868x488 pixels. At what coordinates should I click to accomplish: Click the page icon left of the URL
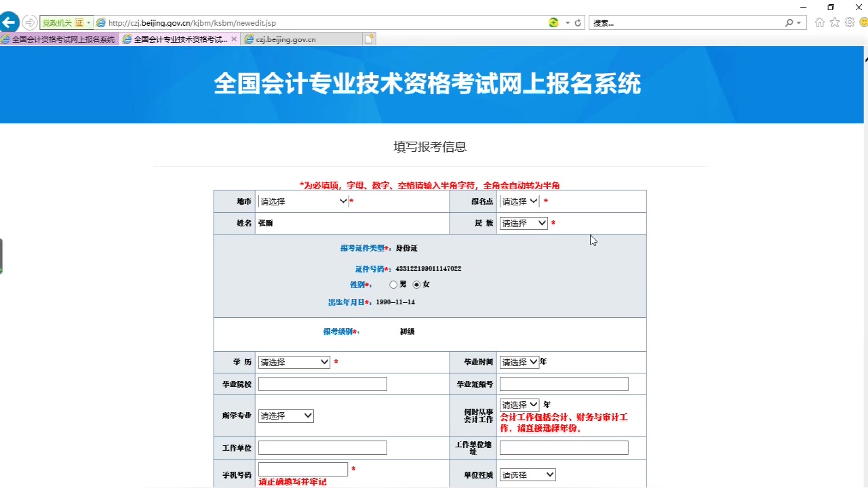pos(101,23)
